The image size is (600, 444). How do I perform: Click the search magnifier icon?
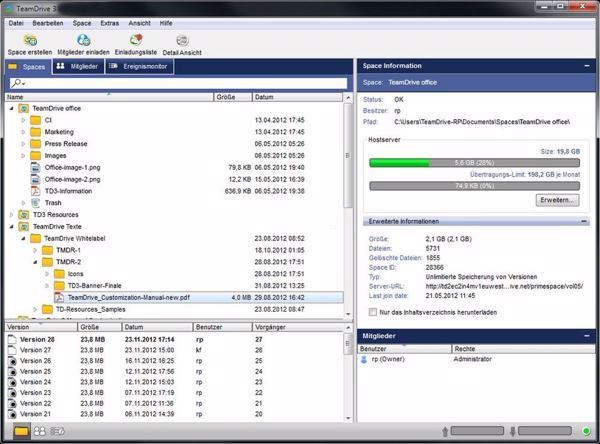(16, 83)
